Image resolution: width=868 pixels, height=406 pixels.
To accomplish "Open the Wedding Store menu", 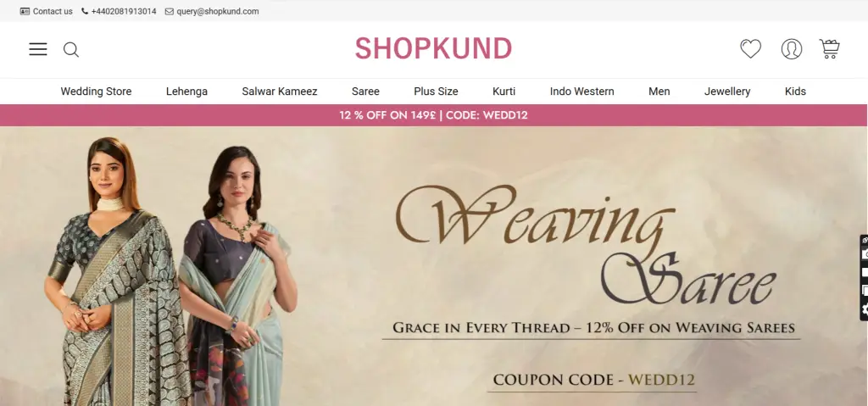I will click(x=97, y=92).
